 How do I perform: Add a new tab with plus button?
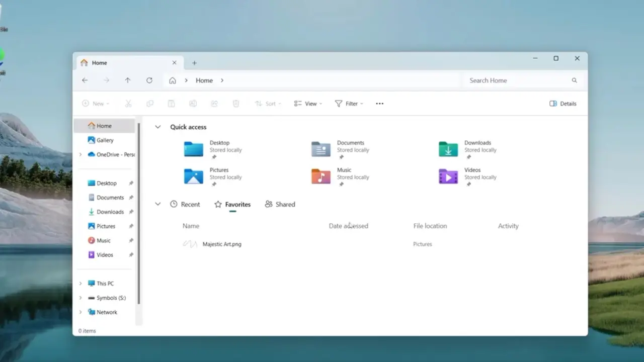tap(194, 63)
